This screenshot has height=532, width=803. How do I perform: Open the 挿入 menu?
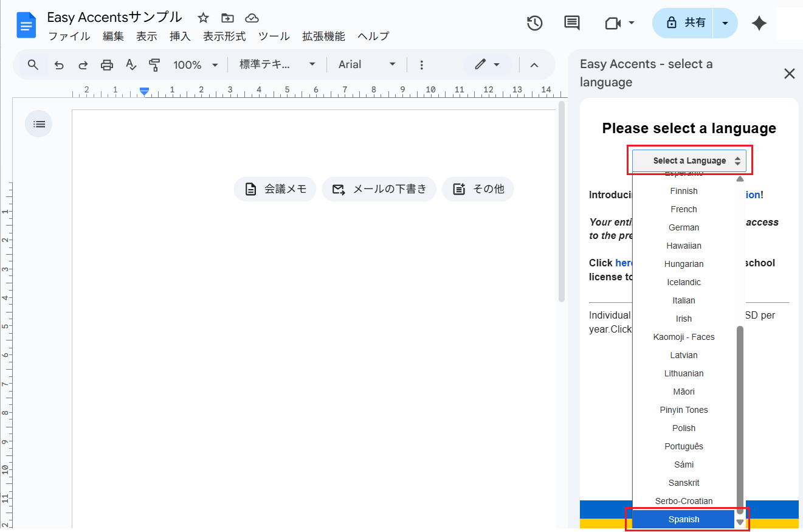click(x=180, y=36)
